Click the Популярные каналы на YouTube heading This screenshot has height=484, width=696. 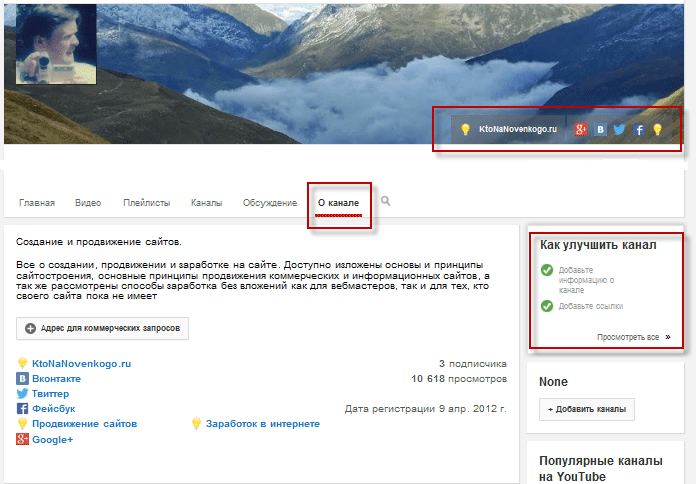[601, 468]
